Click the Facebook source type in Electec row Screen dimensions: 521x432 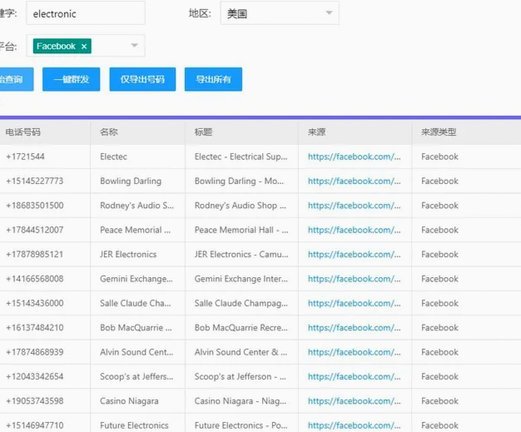440,157
